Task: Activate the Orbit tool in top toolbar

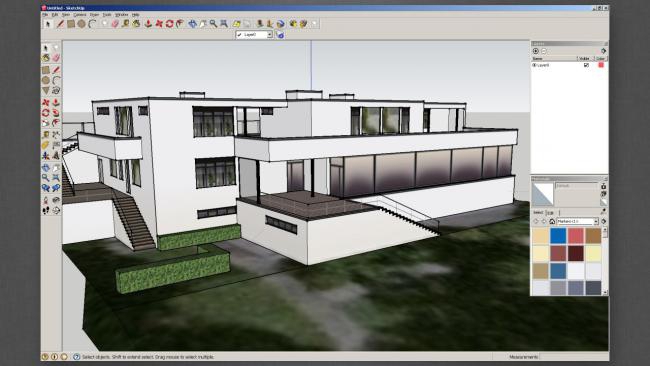Action: (192, 24)
